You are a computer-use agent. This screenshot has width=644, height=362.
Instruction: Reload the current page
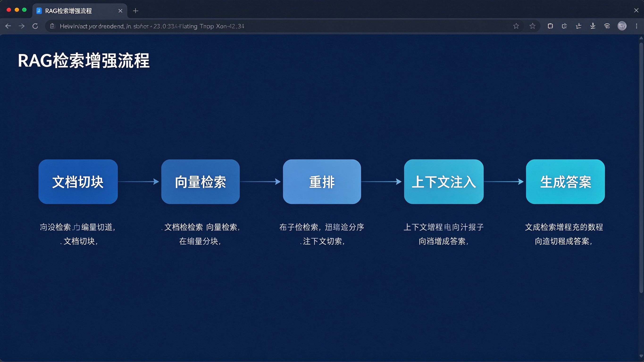(x=35, y=26)
